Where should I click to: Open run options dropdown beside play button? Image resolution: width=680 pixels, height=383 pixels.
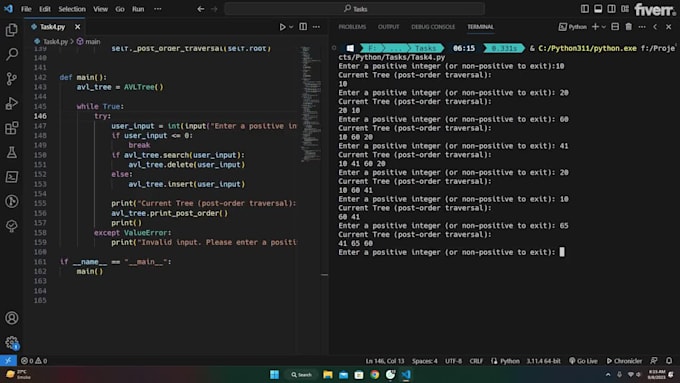(x=291, y=27)
